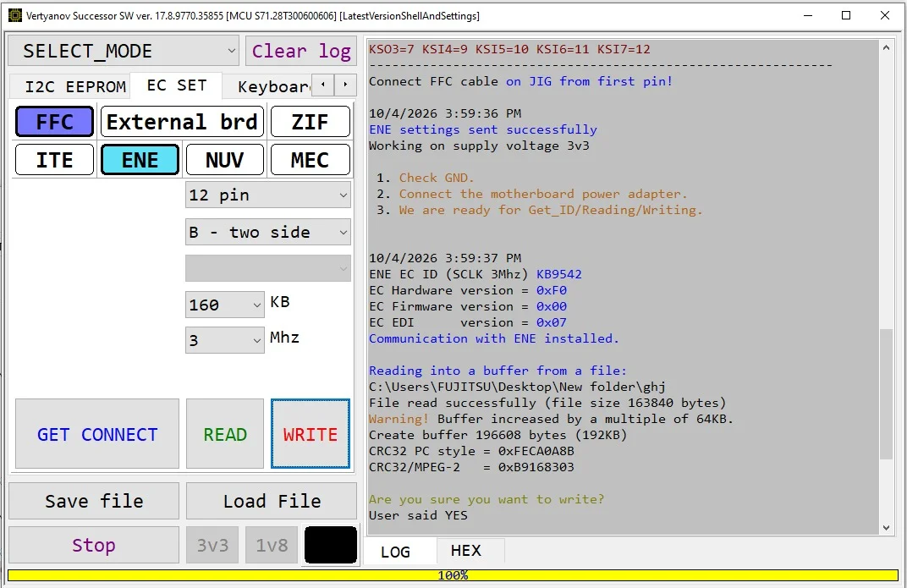Viewport: 907px width, 588px height.
Task: Click the Load File button
Action: 272,501
